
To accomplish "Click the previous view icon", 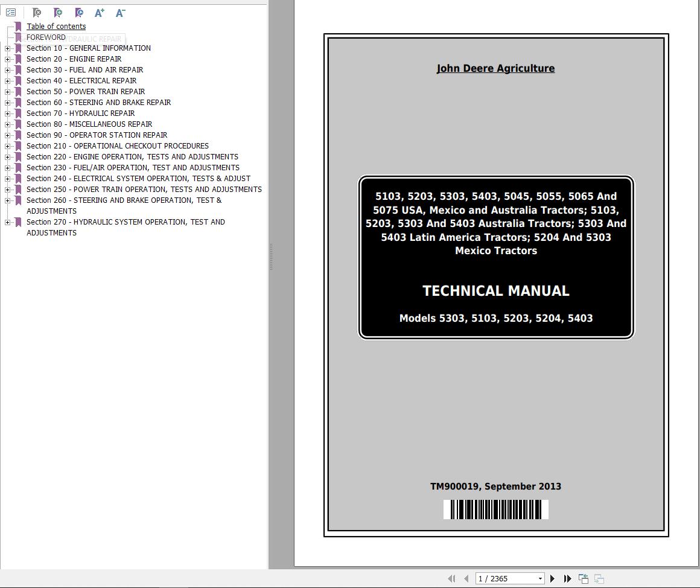I will point(584,578).
